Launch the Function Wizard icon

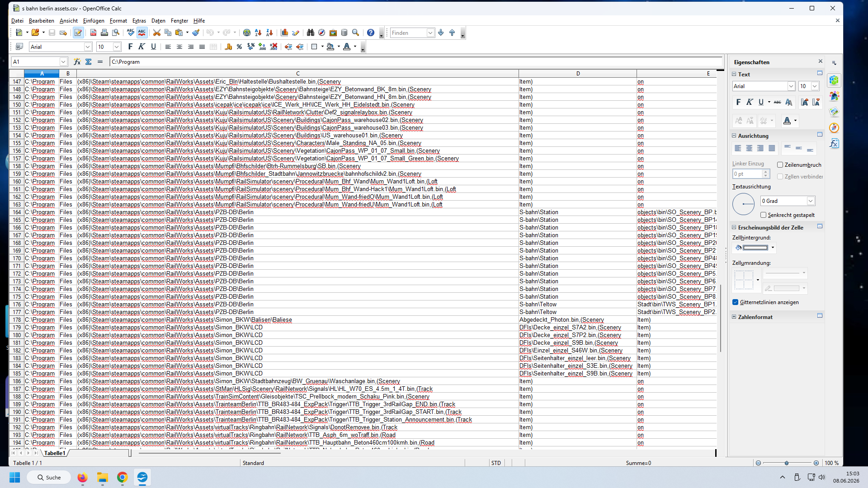click(77, 62)
